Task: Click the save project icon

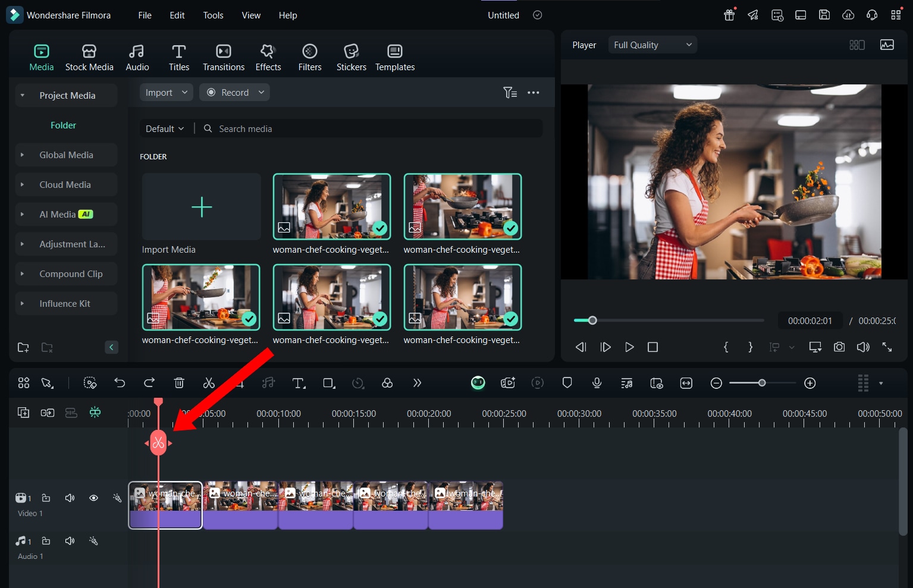Action: click(824, 15)
